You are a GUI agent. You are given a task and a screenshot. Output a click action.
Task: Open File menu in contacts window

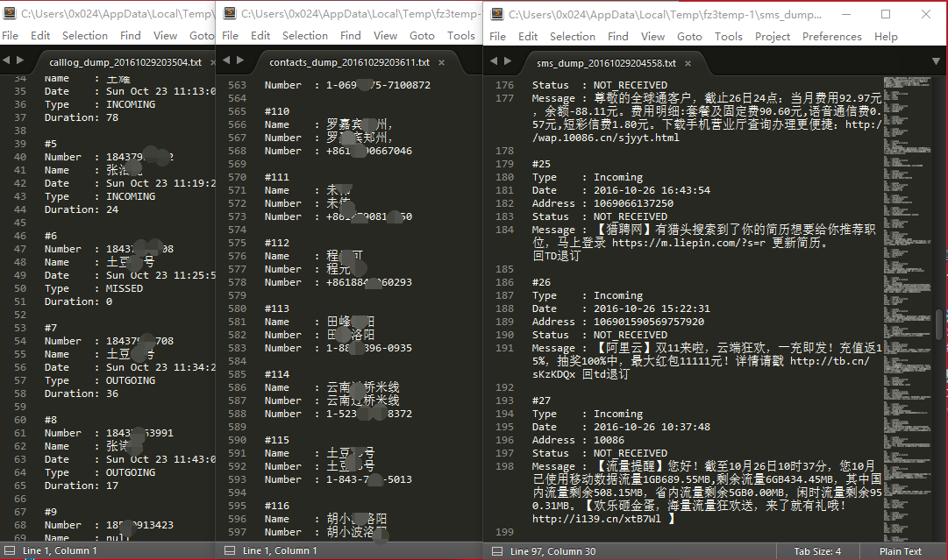pyautogui.click(x=230, y=36)
